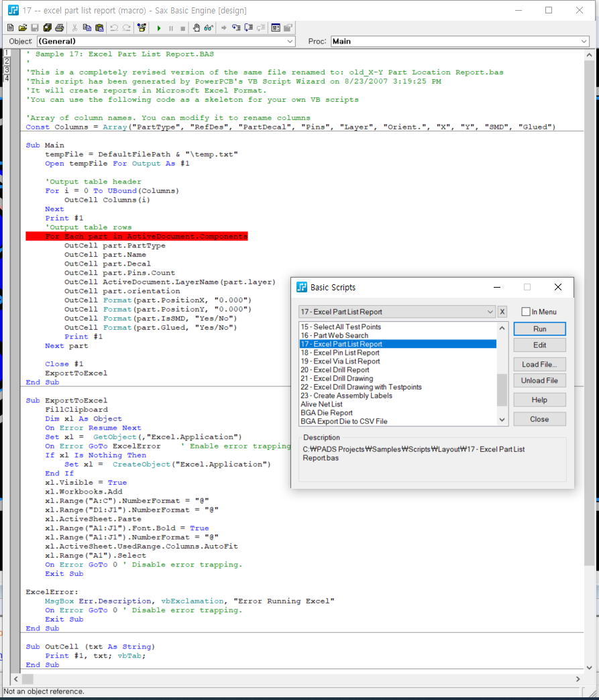Expand the script name combo box in Basic Scripts
Screen dimensions: 599x700
pos(489,312)
